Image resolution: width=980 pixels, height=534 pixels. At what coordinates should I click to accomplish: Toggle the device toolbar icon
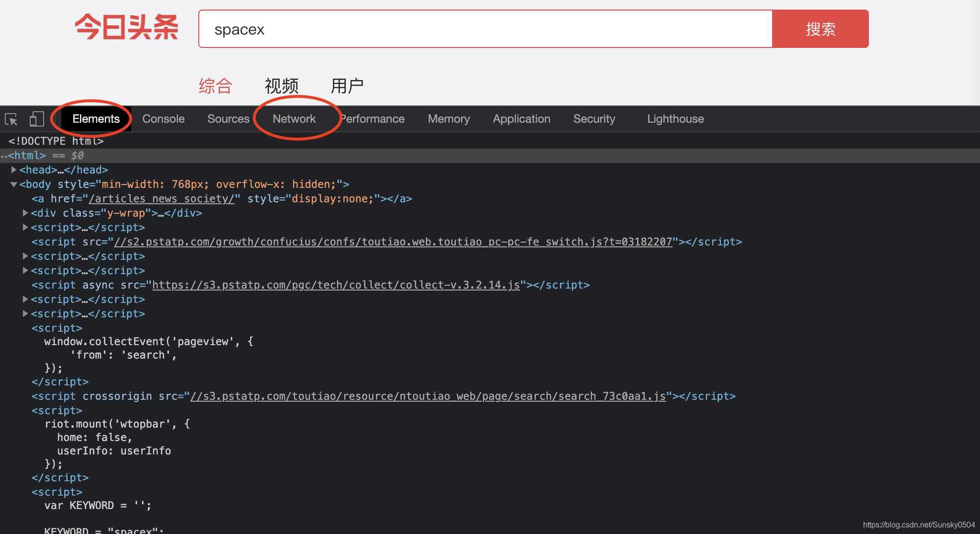click(x=36, y=119)
